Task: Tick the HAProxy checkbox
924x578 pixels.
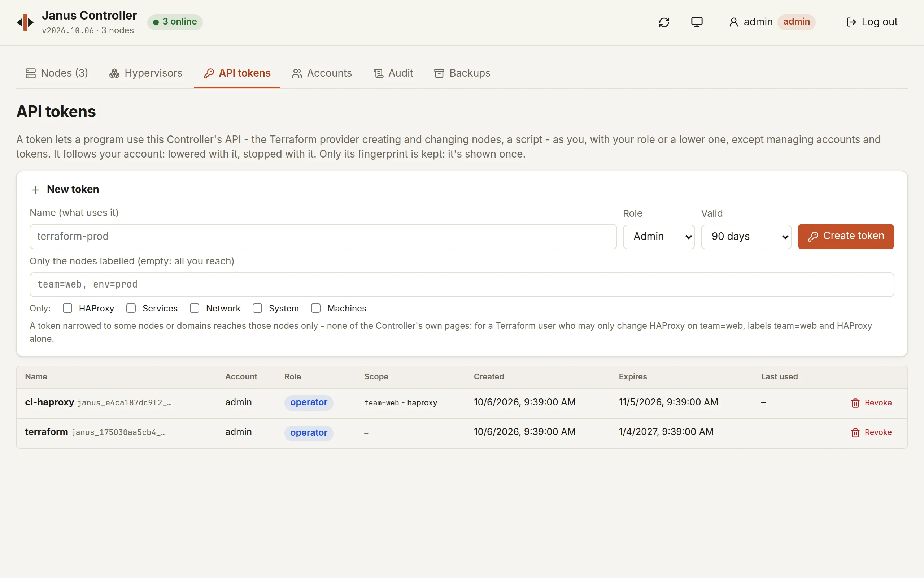Action: coord(67,308)
